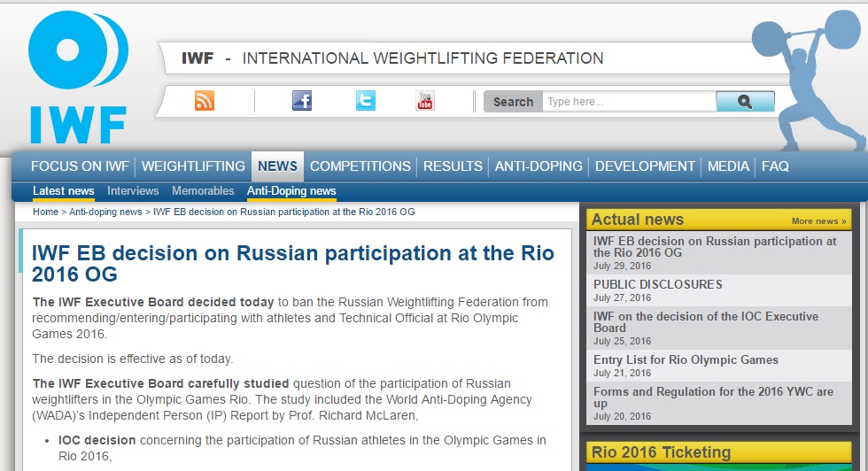Open the YouTube icon link

pos(425,101)
